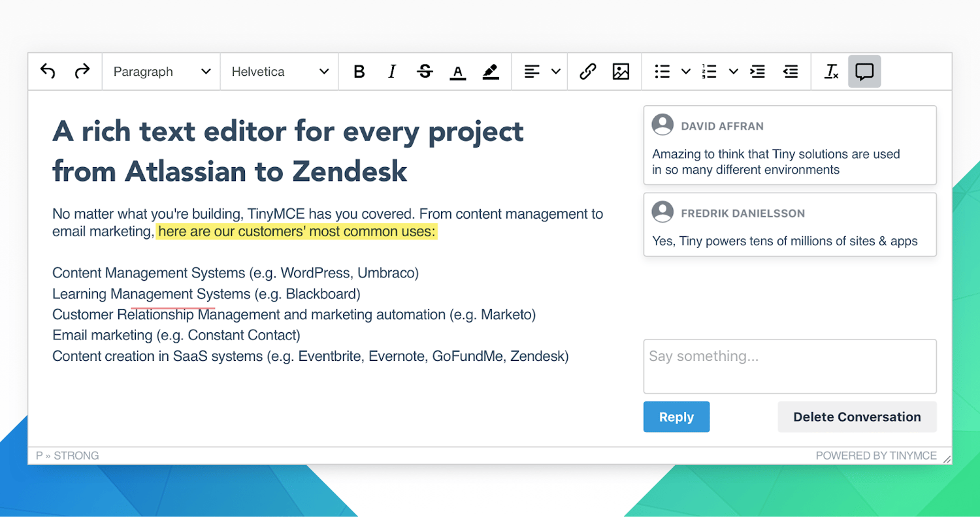Select David Affran's comment card
This screenshot has height=517, width=980.
coord(790,145)
